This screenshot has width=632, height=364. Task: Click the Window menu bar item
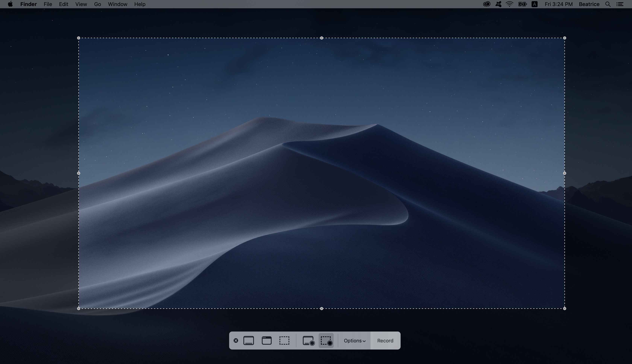[117, 4]
